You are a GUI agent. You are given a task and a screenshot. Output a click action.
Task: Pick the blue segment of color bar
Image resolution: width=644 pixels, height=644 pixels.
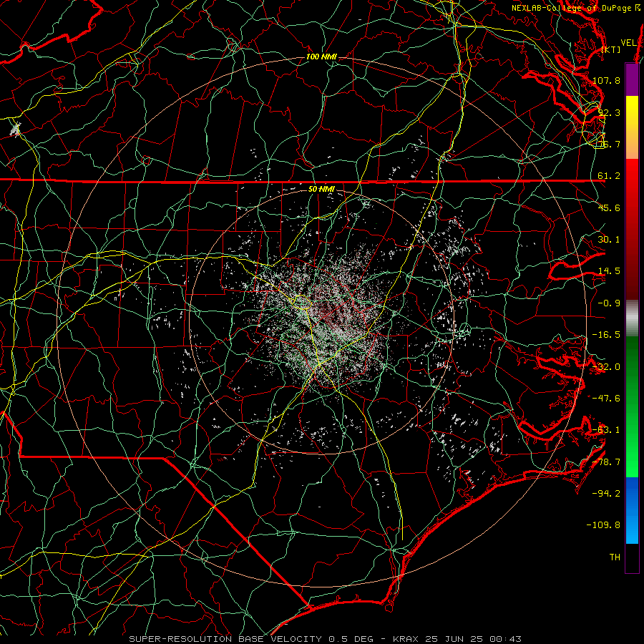(x=632, y=510)
